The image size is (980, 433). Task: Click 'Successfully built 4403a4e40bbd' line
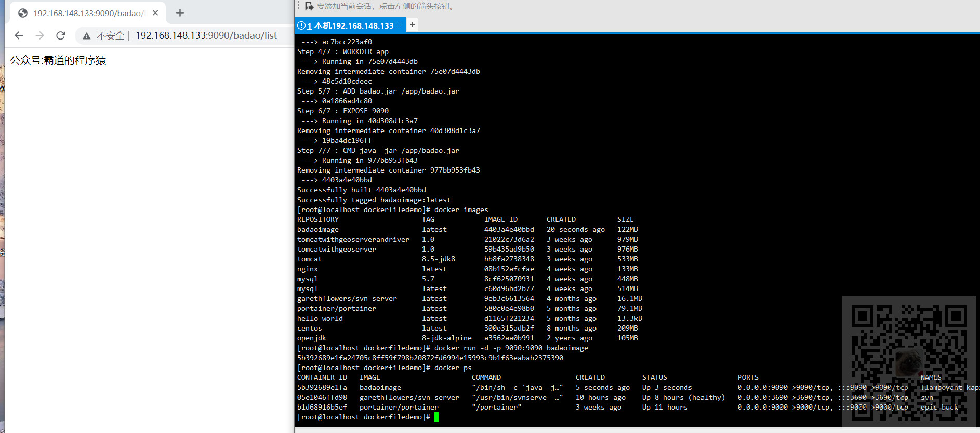pyautogui.click(x=362, y=190)
